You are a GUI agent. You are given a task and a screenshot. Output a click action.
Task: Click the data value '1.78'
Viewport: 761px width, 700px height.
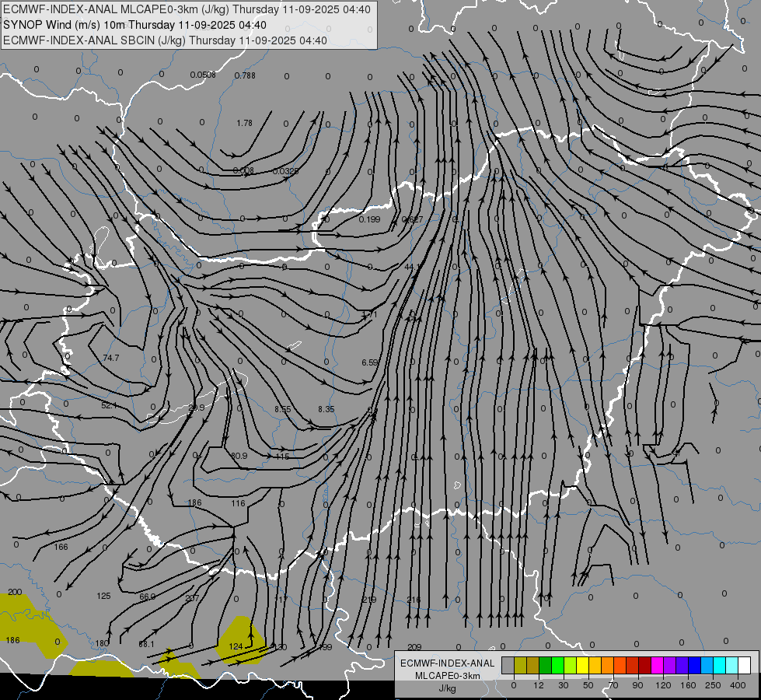tap(245, 123)
